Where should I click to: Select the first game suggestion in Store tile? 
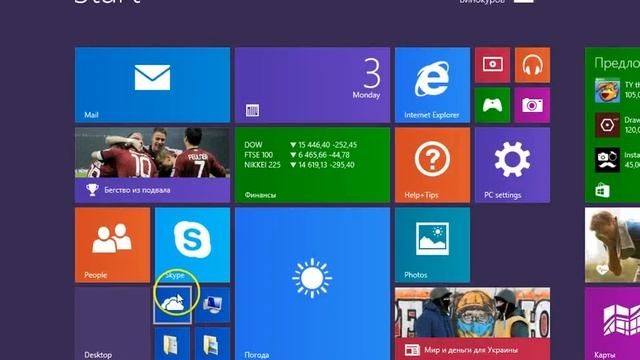click(617, 90)
